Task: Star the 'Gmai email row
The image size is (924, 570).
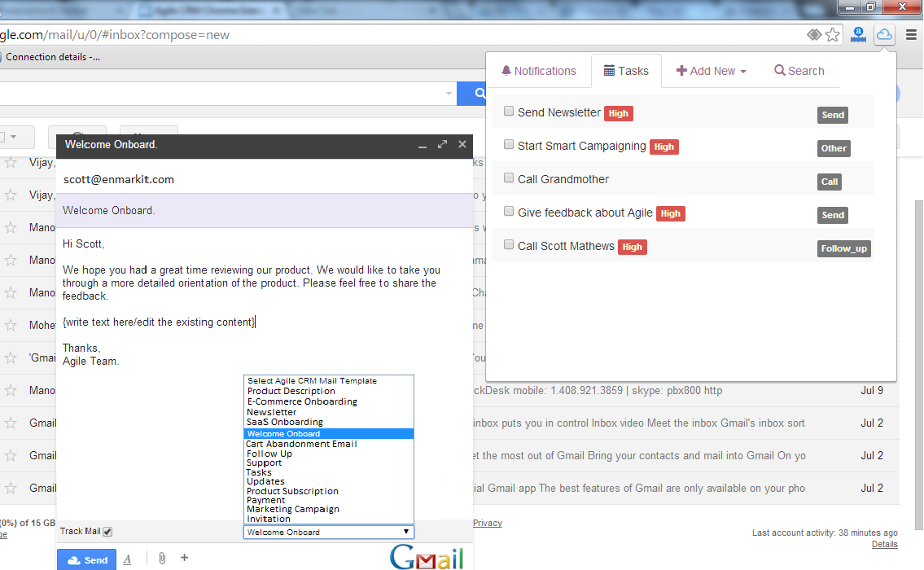Action: tap(11, 357)
